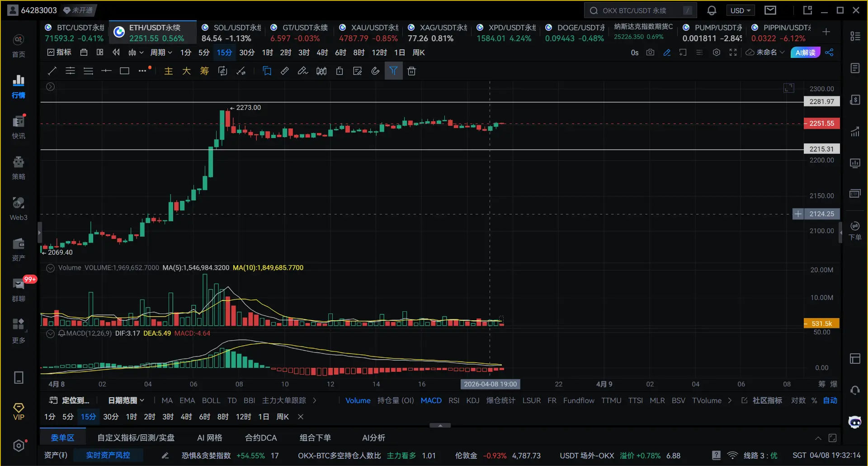Toggle the Volume indicator visibility circle

click(51, 268)
